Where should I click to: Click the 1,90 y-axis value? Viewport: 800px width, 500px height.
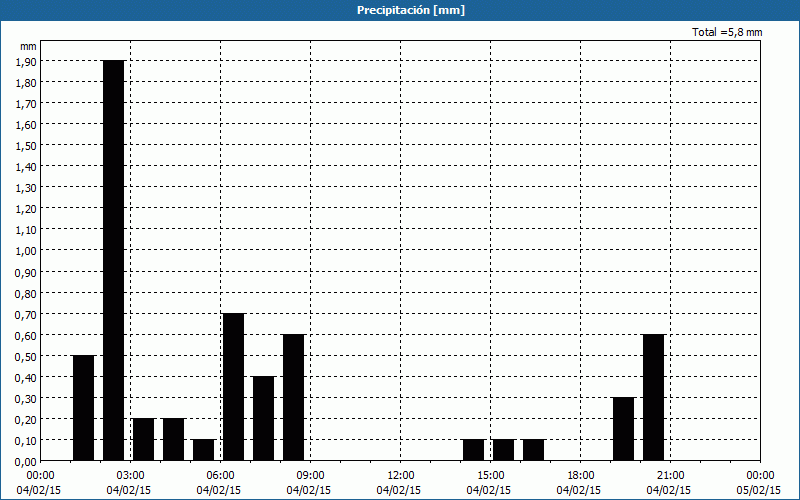pyautogui.click(x=26, y=61)
